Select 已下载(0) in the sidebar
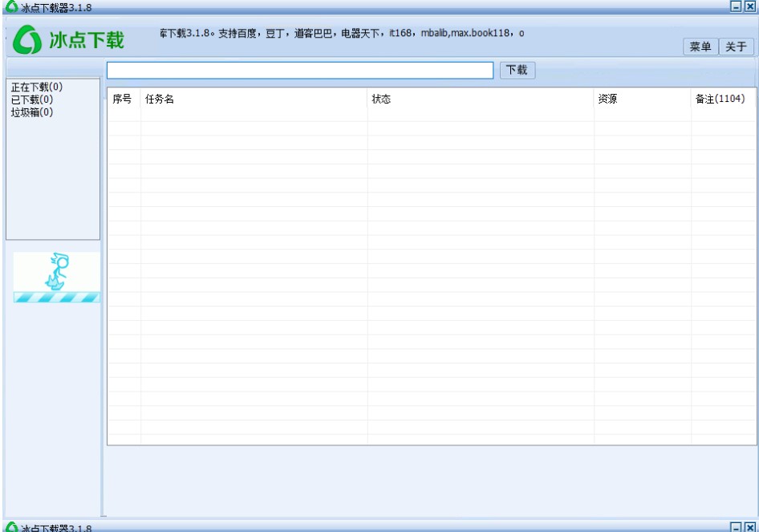The image size is (759, 532). point(32,99)
